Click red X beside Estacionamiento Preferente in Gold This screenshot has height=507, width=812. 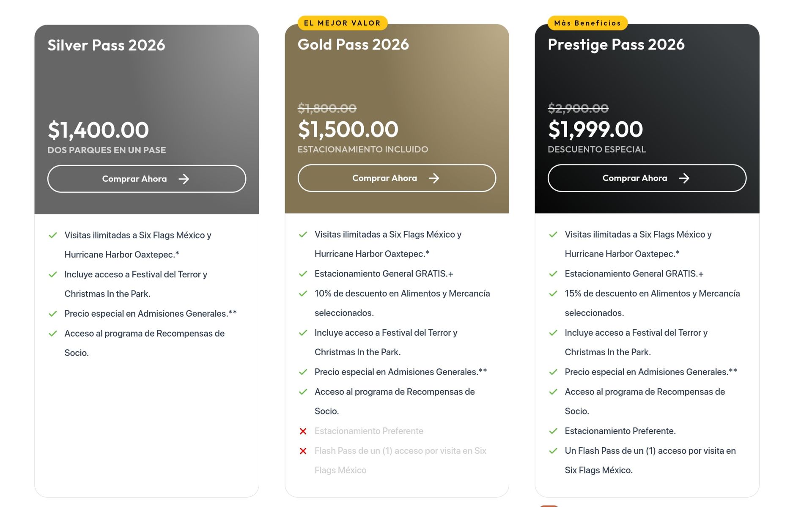coord(303,431)
